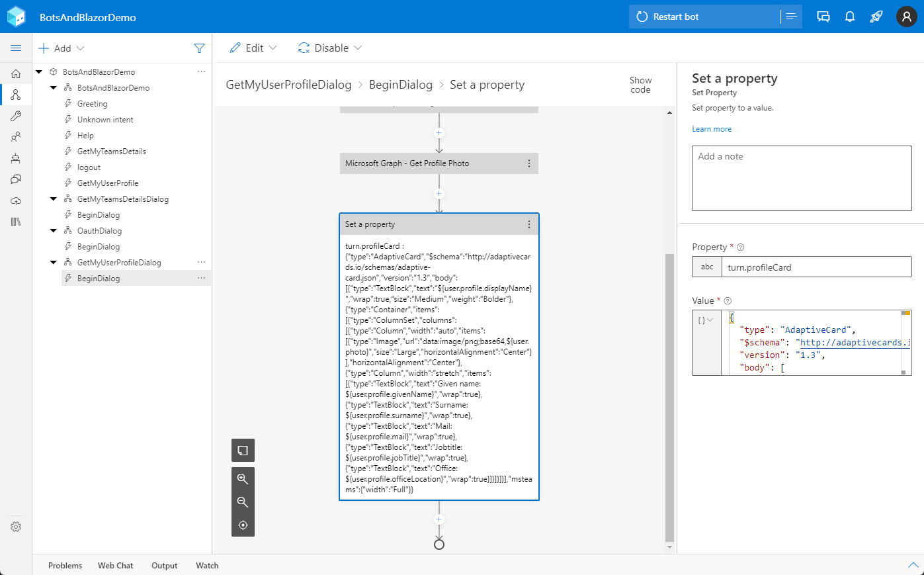Collapse OauthDialog tree node

pos(54,230)
